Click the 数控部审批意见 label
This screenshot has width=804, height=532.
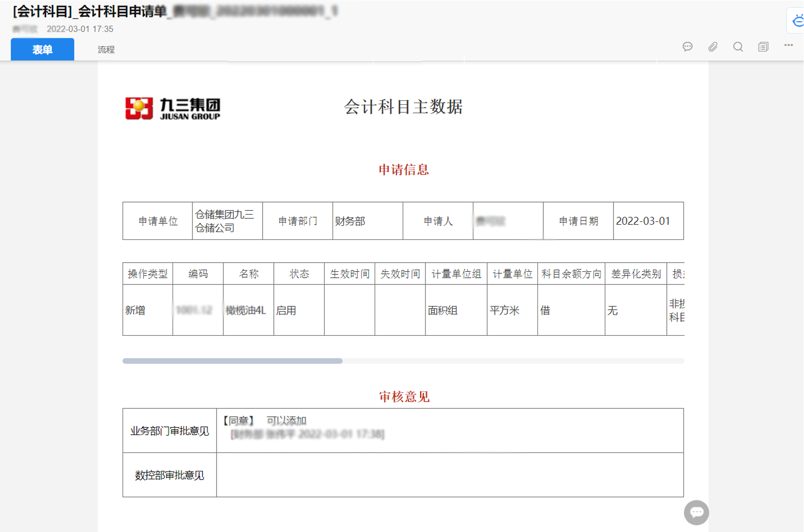(x=170, y=475)
